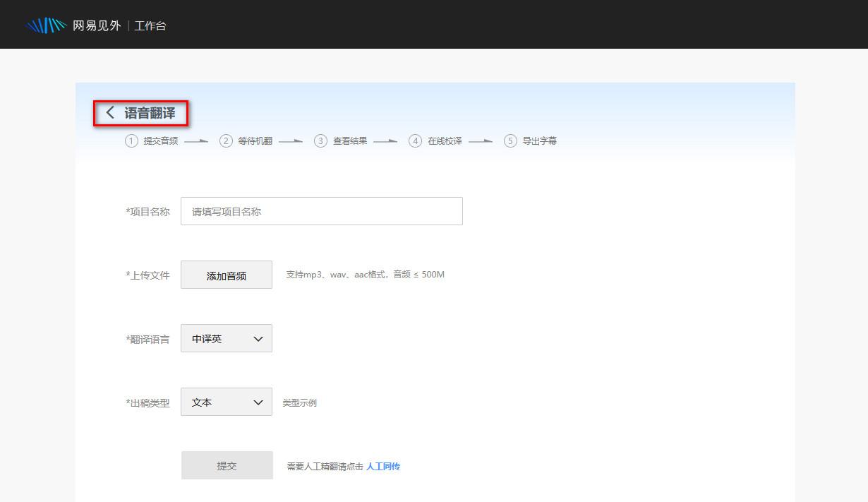This screenshot has width=868, height=502.
Task: Open the 出稿类型 dropdown showing 文本
Action: [x=226, y=402]
